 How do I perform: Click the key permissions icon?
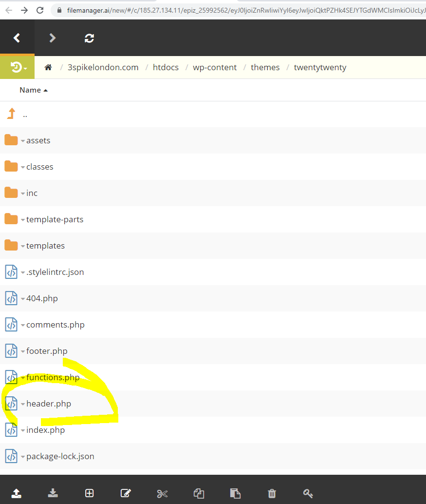click(x=308, y=493)
